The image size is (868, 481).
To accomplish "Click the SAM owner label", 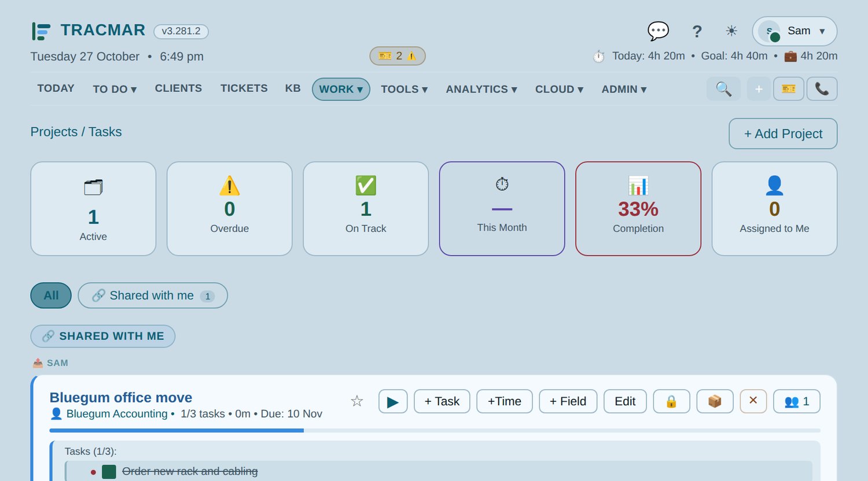I will click(57, 363).
